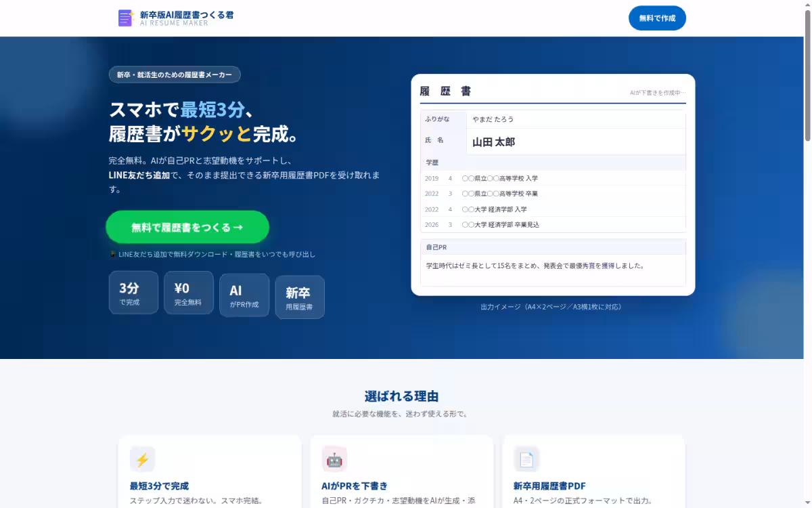
Task: Select the AIがPR作成 stat tile
Action: [x=244, y=295]
